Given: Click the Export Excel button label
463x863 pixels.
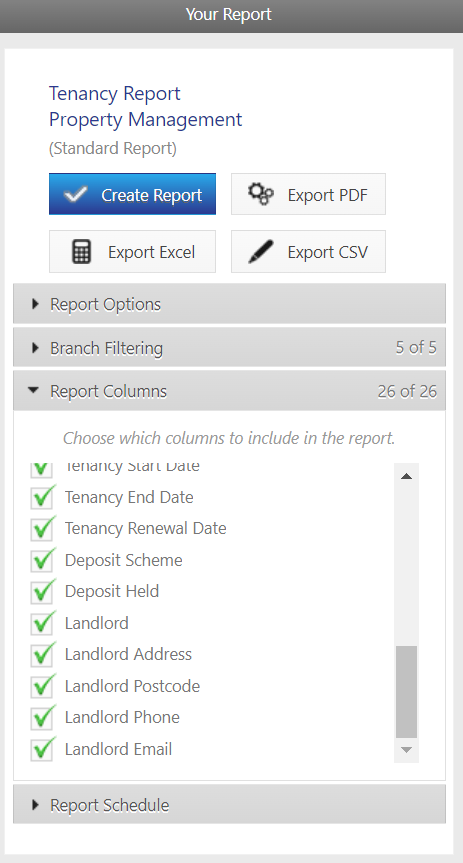Looking at the screenshot, I should (x=151, y=252).
